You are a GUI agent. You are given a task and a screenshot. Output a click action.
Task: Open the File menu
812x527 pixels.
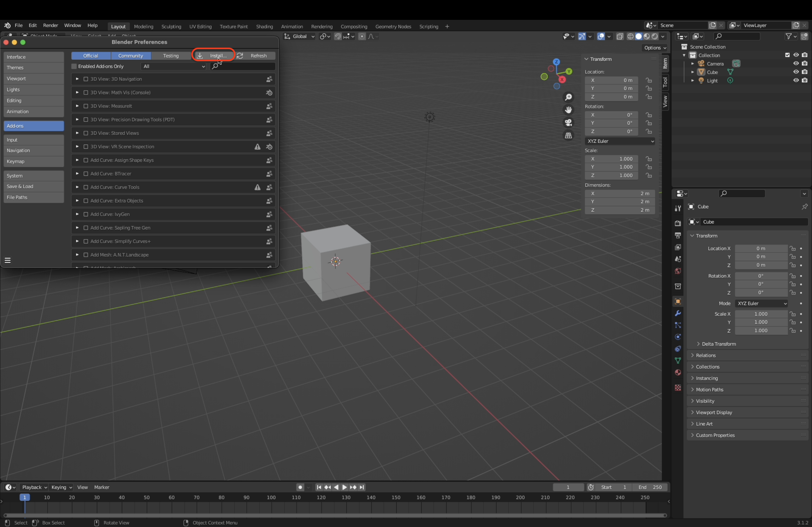(19, 25)
